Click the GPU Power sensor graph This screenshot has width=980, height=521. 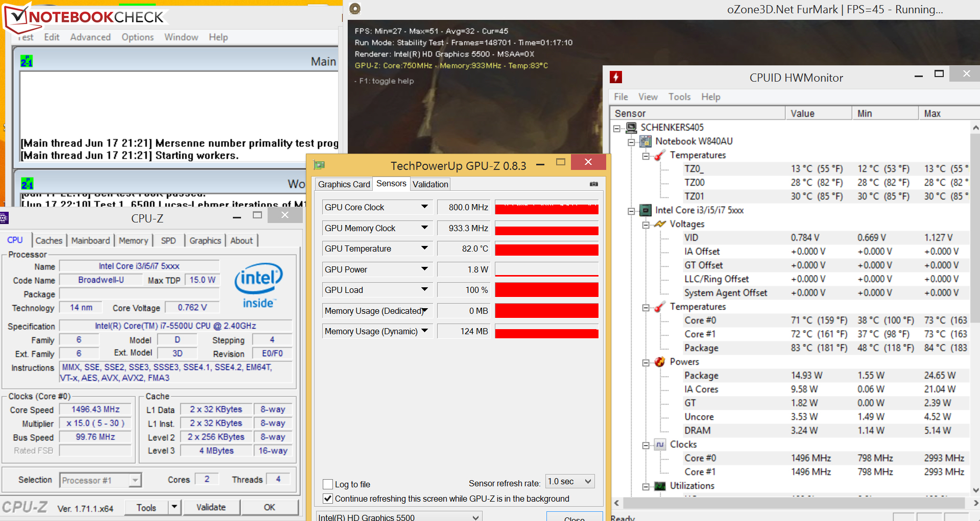pos(546,269)
